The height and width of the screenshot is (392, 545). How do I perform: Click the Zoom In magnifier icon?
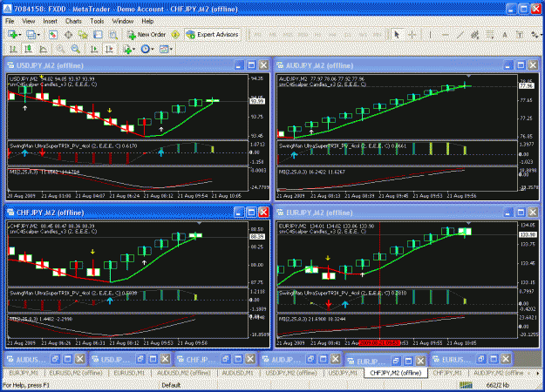pos(60,50)
